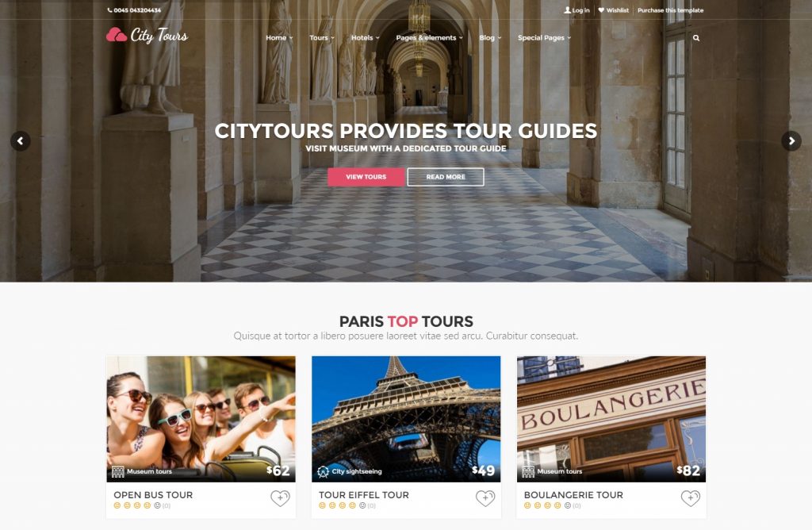812x530 pixels.
Task: Advance slider with right arrow button
Action: click(x=791, y=141)
